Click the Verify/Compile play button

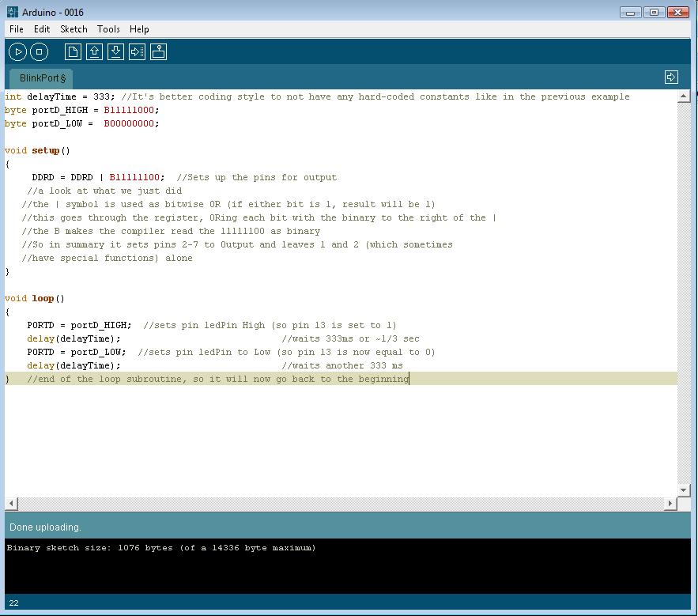[x=18, y=52]
